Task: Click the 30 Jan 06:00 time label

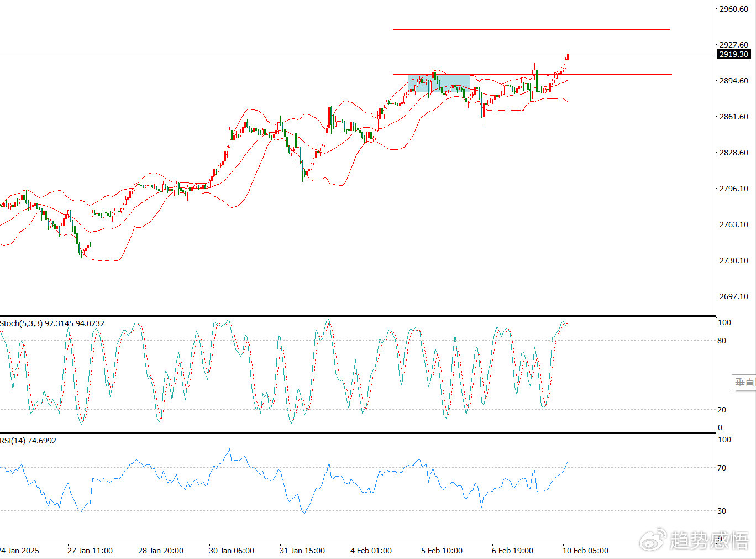Action: coord(232,551)
